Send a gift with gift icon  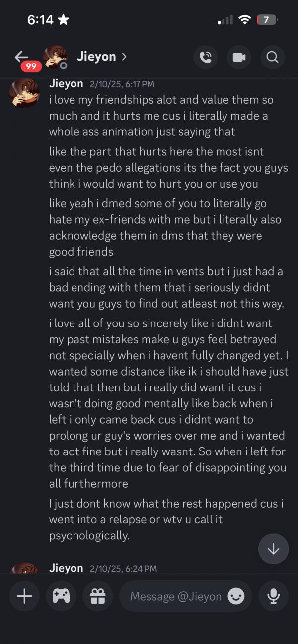coord(98,596)
